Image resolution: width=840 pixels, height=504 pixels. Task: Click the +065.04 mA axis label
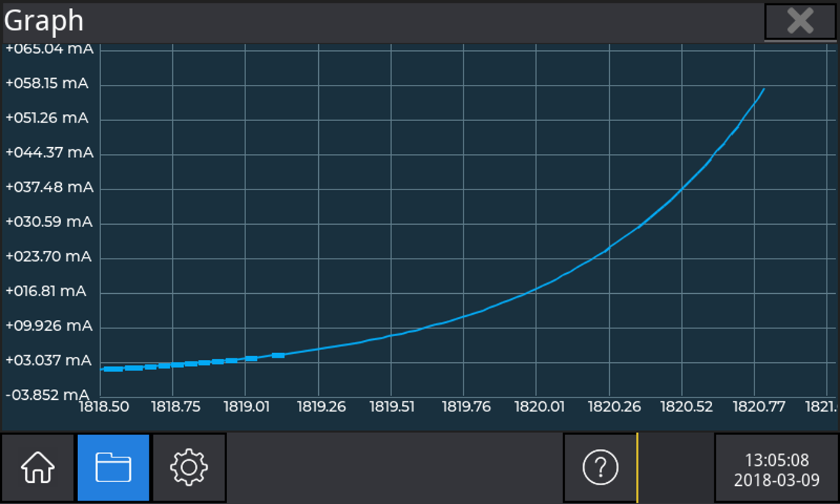[50, 48]
